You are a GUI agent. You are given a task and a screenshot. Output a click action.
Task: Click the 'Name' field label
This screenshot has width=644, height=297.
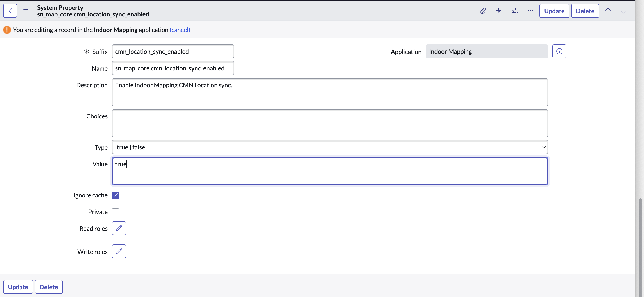(100, 68)
